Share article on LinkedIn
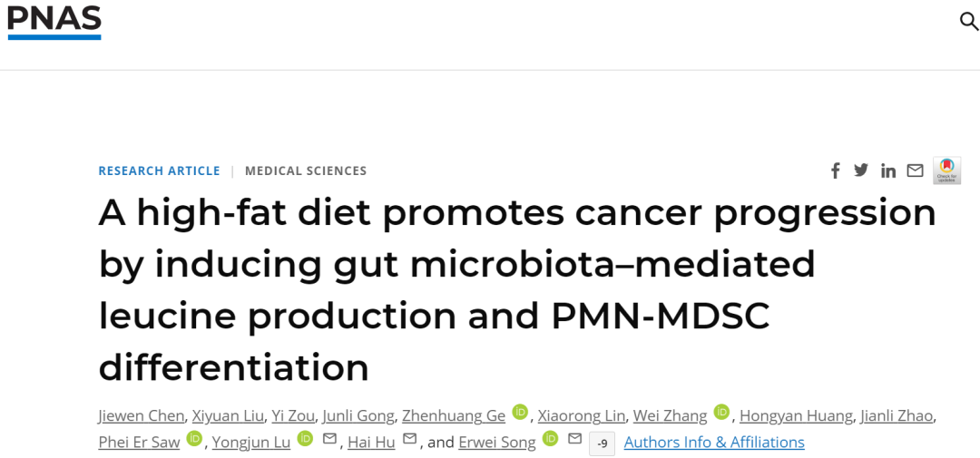 click(888, 171)
